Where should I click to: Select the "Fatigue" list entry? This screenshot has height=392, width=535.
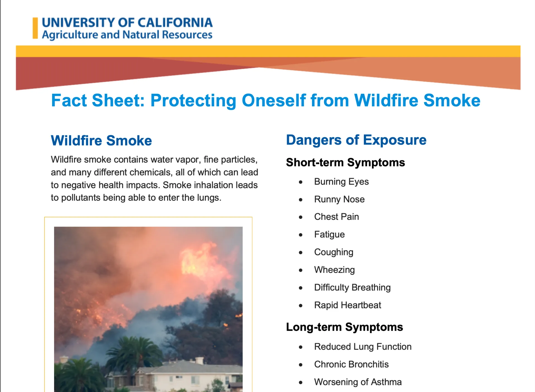point(329,234)
